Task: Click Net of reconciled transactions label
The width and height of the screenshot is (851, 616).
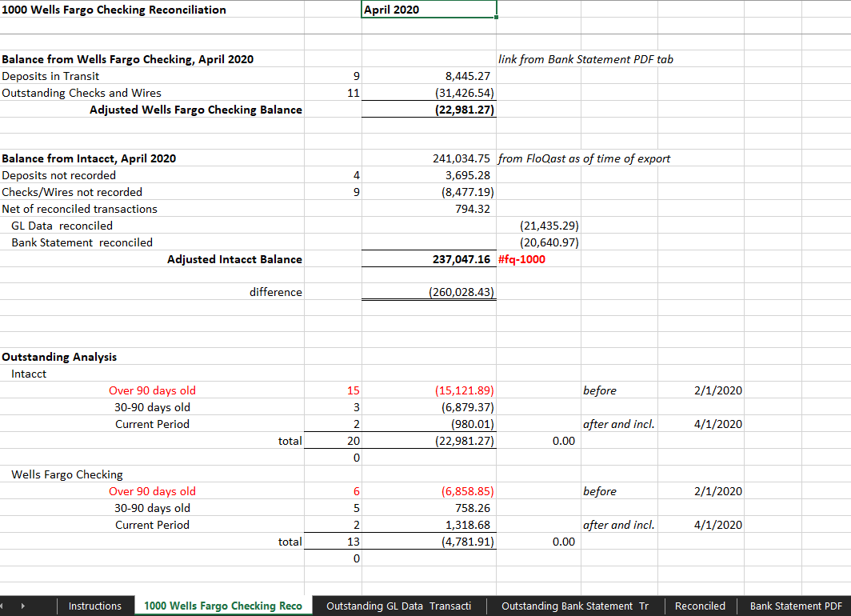Action: point(79,209)
